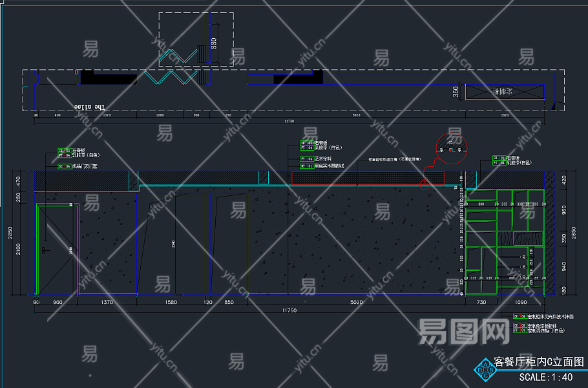The image size is (588, 388).
Task: Click the 5020 dimension text at bottom
Action: [356, 302]
